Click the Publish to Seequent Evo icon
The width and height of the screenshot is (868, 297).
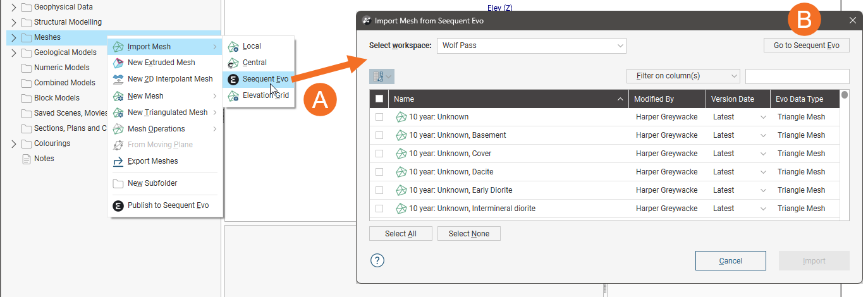[x=118, y=205]
